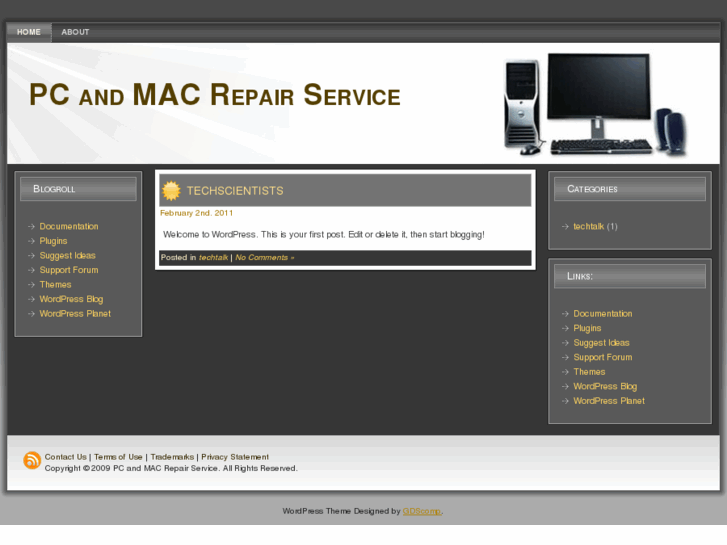Open the Home menu tab
This screenshot has height=545, width=727.
(29, 32)
